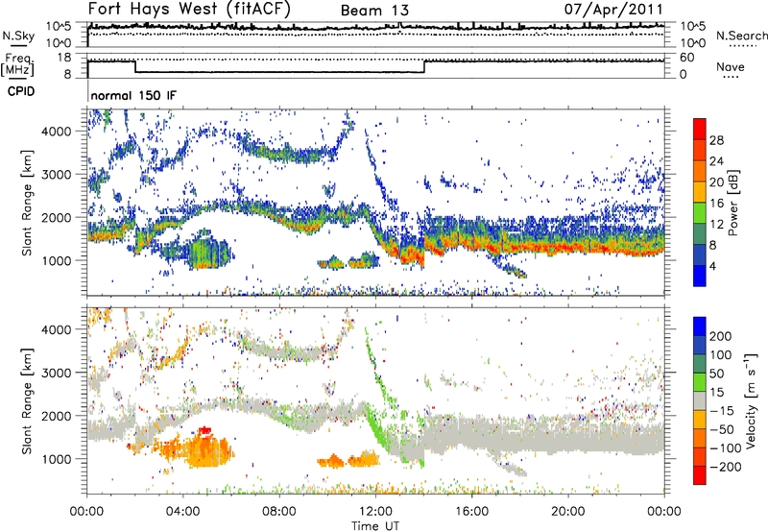Click the 'N.Sky' legend label

point(18,36)
